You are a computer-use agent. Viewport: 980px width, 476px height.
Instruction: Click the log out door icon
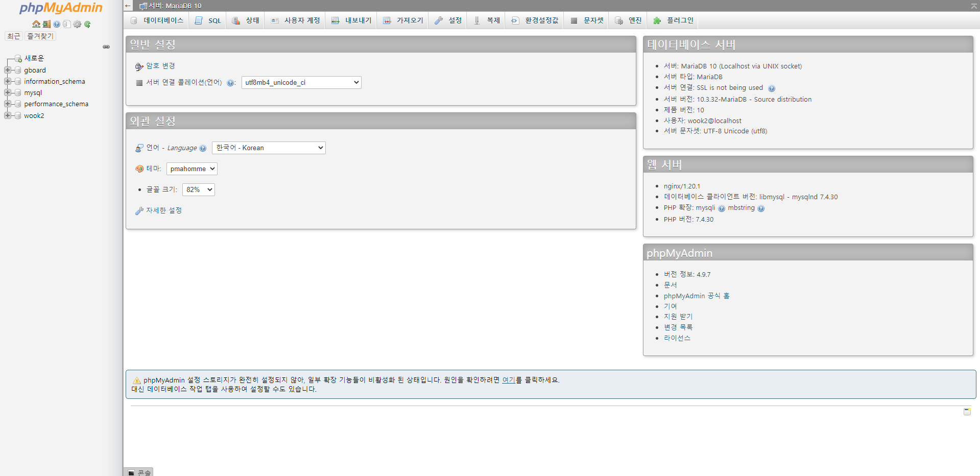(x=46, y=24)
